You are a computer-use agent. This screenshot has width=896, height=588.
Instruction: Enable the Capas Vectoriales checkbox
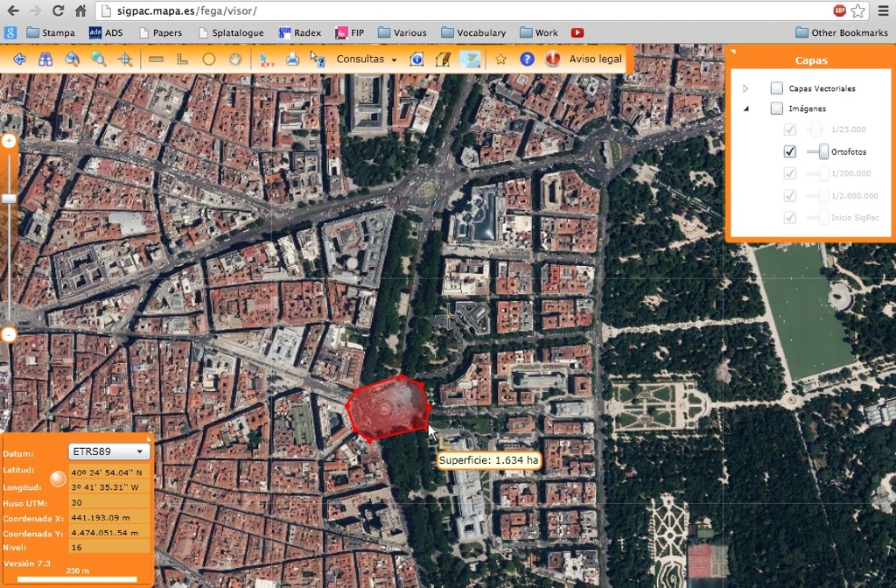click(x=776, y=88)
